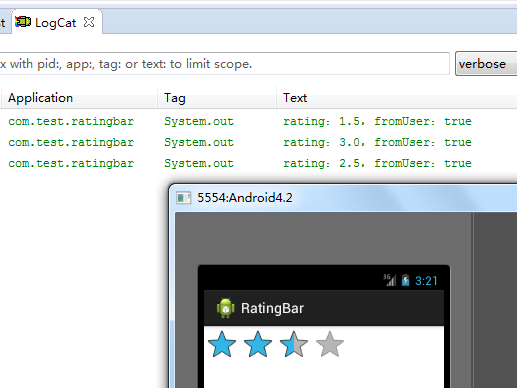Click the 3:21 clock in status bar
This screenshot has width=517, height=388.
click(426, 281)
